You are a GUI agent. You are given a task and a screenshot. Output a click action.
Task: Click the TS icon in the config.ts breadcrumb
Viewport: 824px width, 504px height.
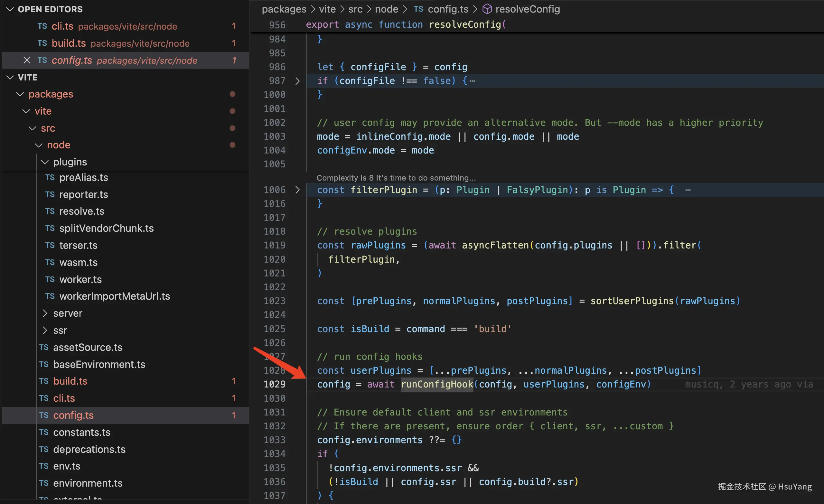[x=418, y=9]
